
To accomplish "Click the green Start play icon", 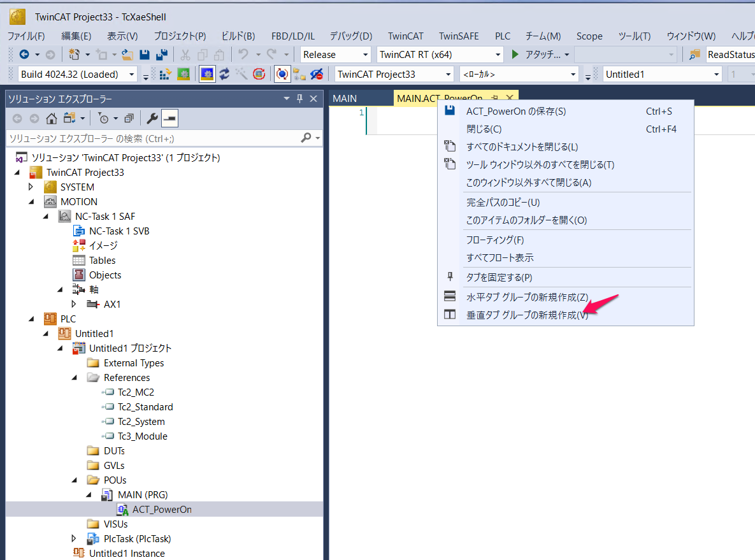I will (515, 54).
